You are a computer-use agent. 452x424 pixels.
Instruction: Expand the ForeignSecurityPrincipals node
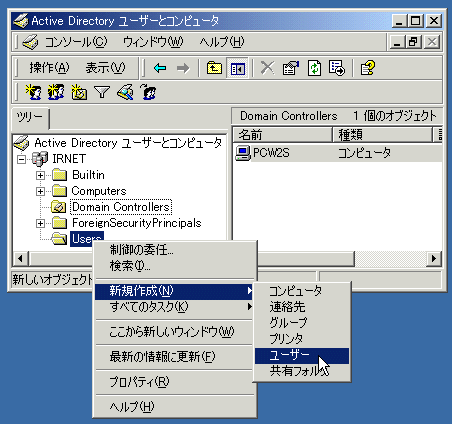click(40, 223)
